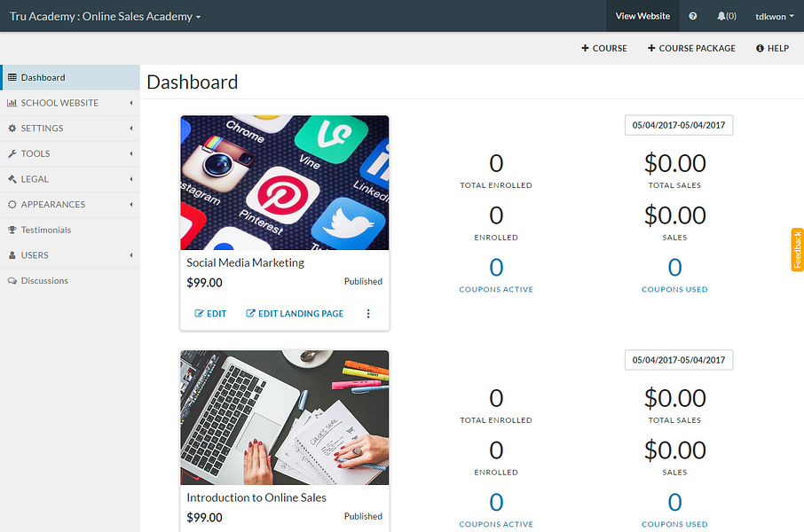Screen dimensions: 804x532
Task: Expand the USERS menu arrow
Action: (131, 255)
